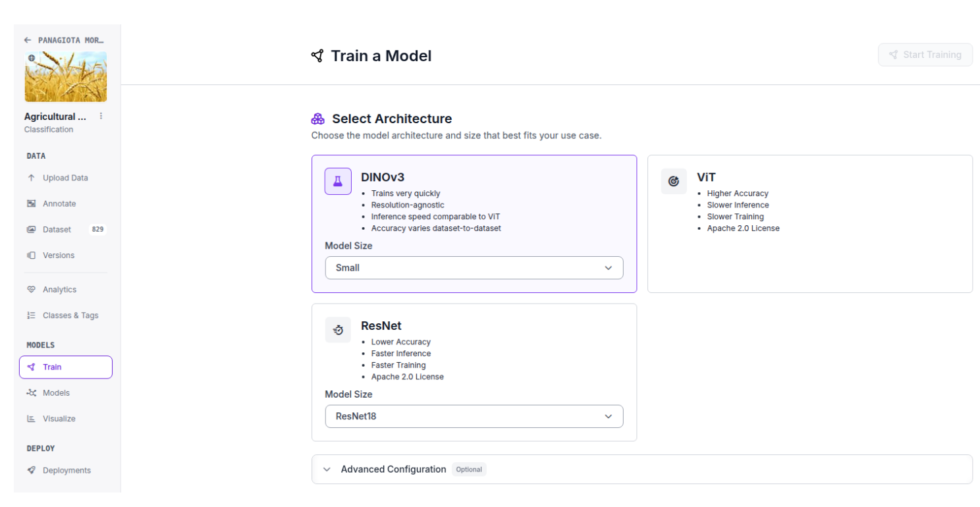Image resolution: width=980 pixels, height=507 pixels.
Task: Click the Train a Model header icon
Action: [317, 56]
